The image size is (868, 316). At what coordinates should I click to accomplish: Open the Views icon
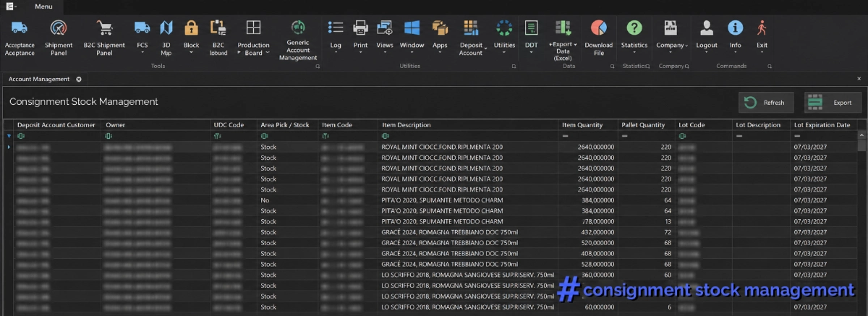coord(385,27)
